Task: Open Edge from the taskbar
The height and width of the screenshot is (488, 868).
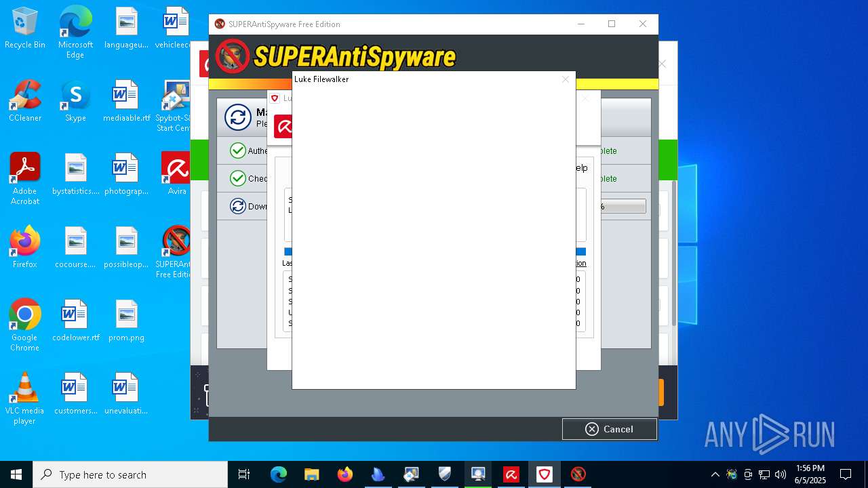Action: point(279,474)
